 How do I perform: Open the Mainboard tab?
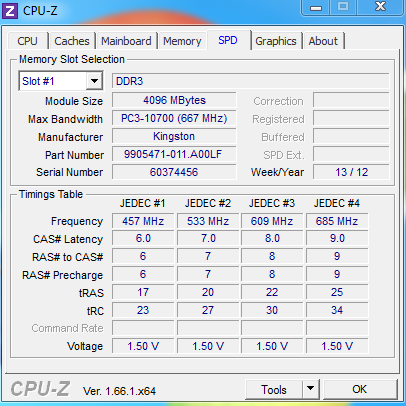coord(126,41)
